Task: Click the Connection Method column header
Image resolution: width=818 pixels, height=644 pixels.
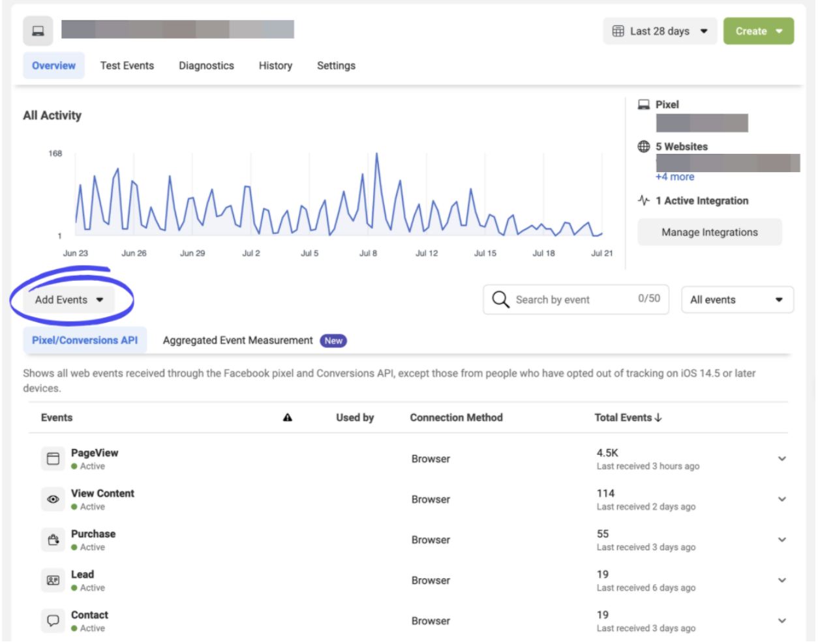Action: [x=456, y=418]
